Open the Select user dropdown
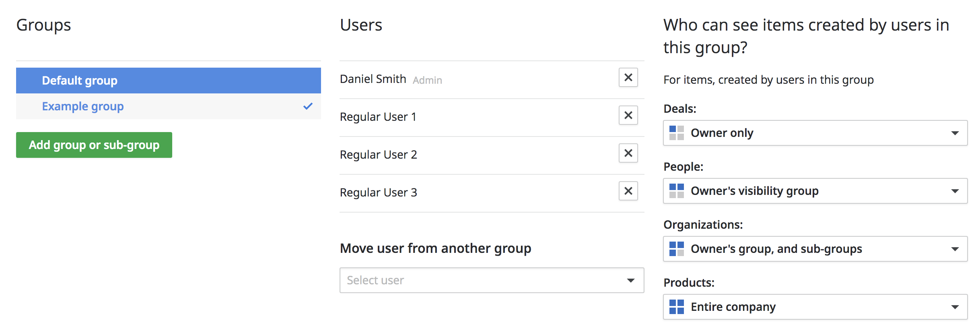This screenshot has width=980, height=335. pos(492,280)
